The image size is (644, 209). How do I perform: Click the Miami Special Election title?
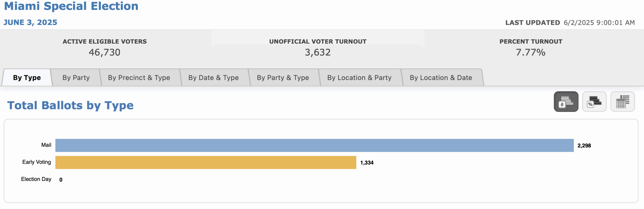pyautogui.click(x=71, y=6)
